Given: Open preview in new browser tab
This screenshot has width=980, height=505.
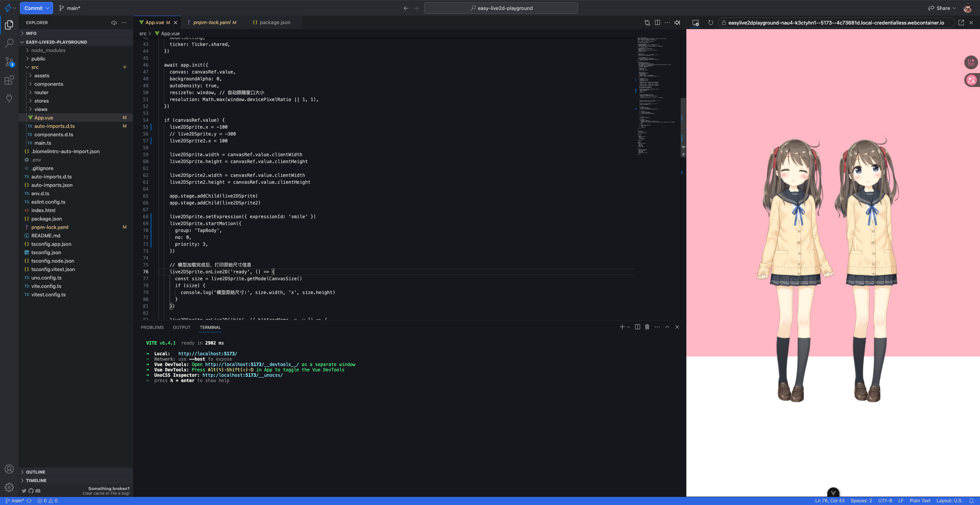Looking at the screenshot, I should [961, 23].
